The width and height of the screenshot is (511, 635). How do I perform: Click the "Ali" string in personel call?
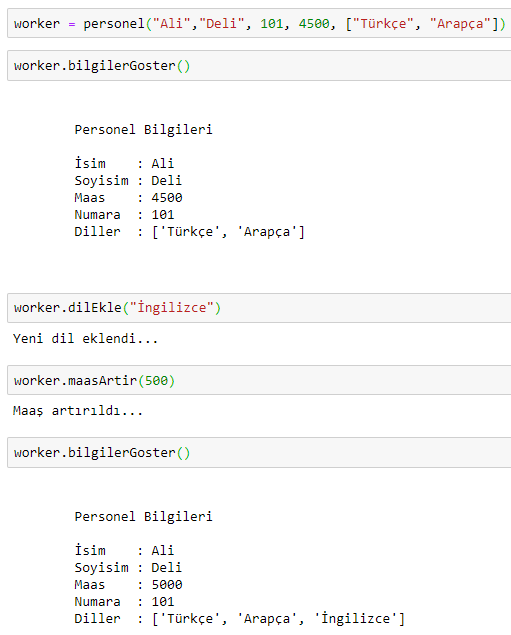click(x=171, y=23)
